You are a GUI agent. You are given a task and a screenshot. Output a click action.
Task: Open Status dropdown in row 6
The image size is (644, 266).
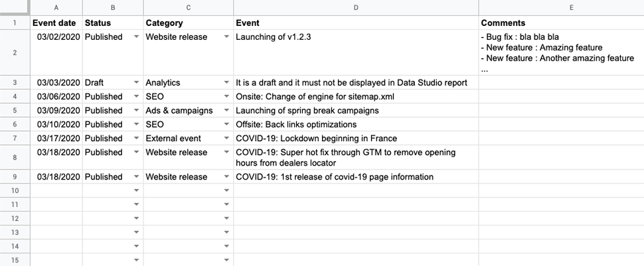[136, 124]
